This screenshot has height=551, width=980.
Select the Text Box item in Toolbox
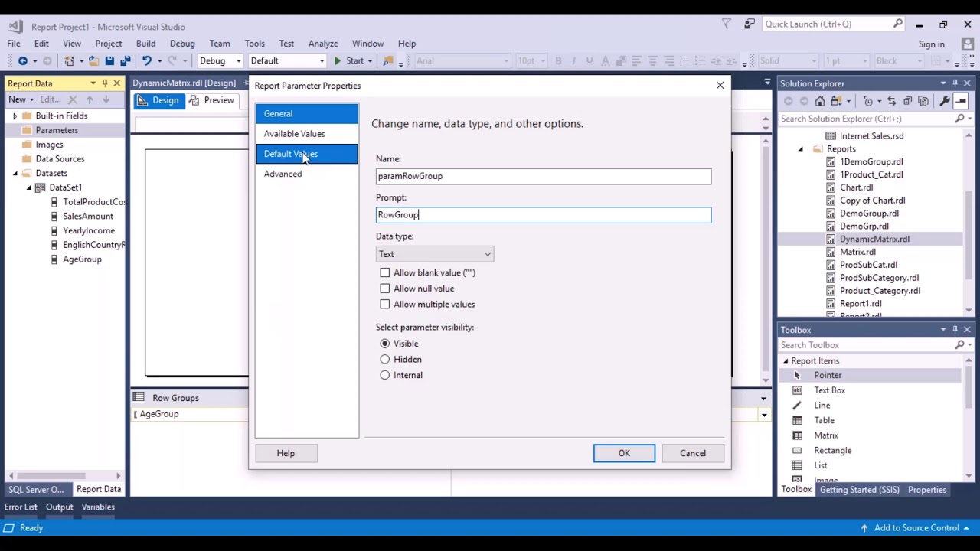(x=870, y=390)
